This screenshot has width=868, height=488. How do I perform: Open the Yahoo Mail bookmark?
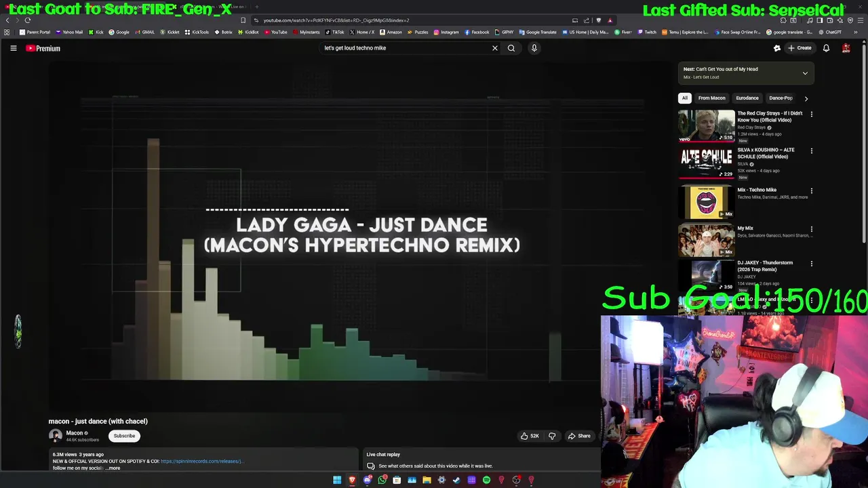pos(69,32)
